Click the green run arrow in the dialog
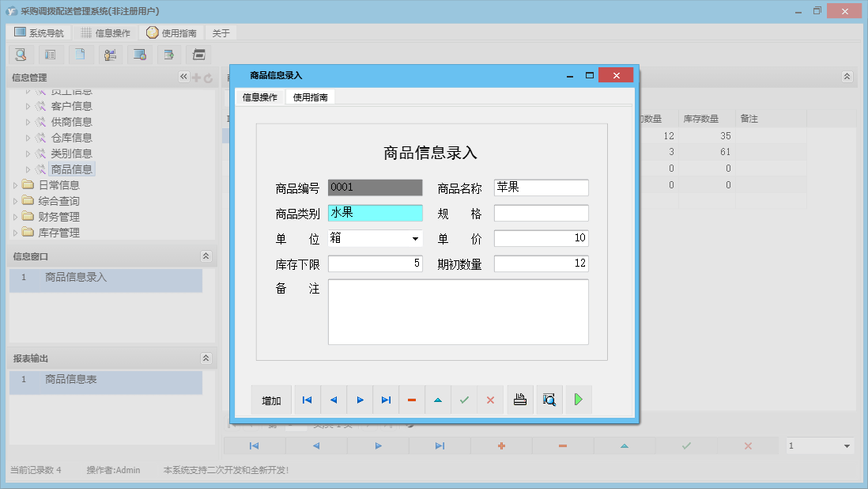Image resolution: width=868 pixels, height=489 pixels. (578, 400)
